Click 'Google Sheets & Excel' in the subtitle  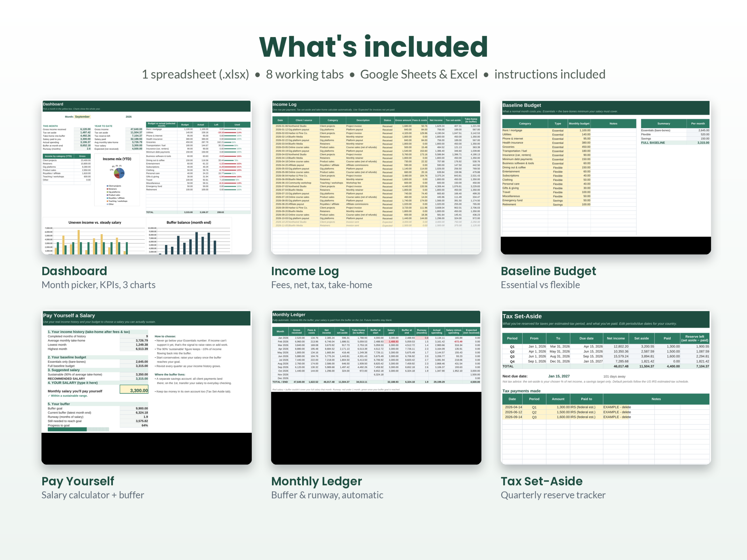[x=419, y=75]
